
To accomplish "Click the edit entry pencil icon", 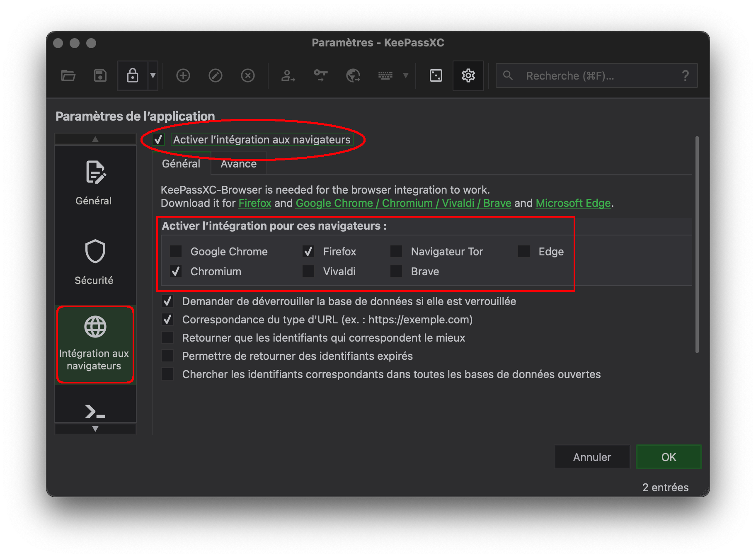I will pos(216,75).
